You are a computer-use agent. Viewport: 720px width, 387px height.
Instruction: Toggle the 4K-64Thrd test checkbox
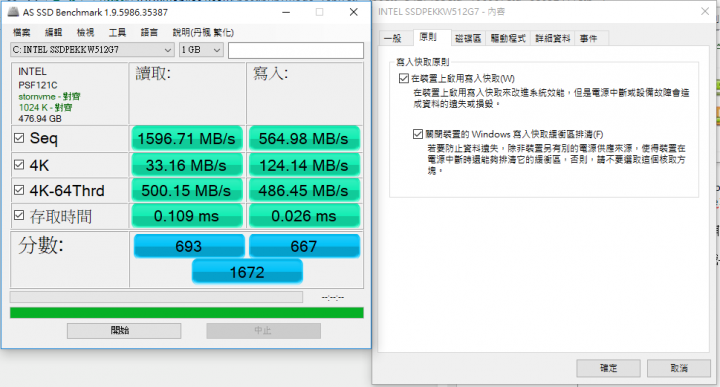click(19, 190)
